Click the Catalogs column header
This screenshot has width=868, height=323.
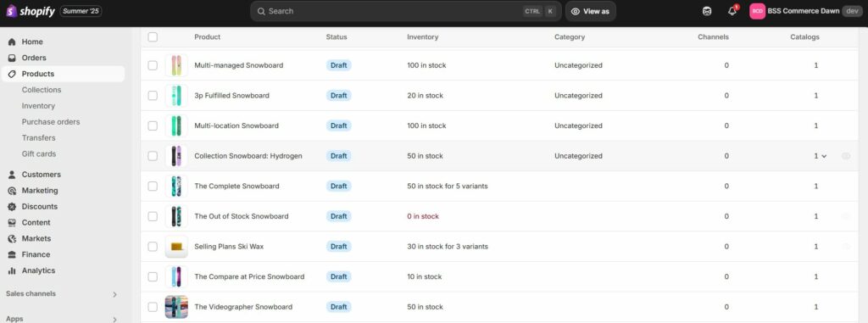click(x=805, y=37)
